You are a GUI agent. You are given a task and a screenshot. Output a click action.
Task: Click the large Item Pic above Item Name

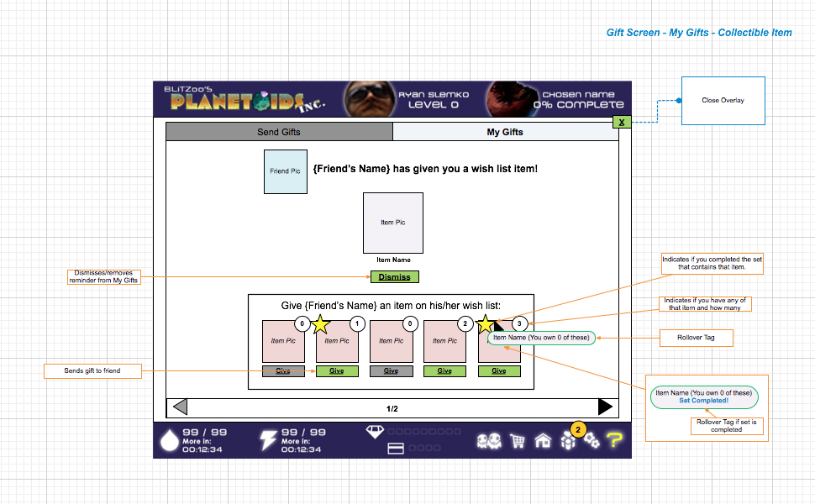click(x=393, y=223)
